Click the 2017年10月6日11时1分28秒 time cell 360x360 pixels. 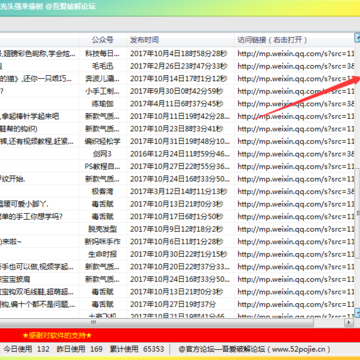tap(180, 242)
